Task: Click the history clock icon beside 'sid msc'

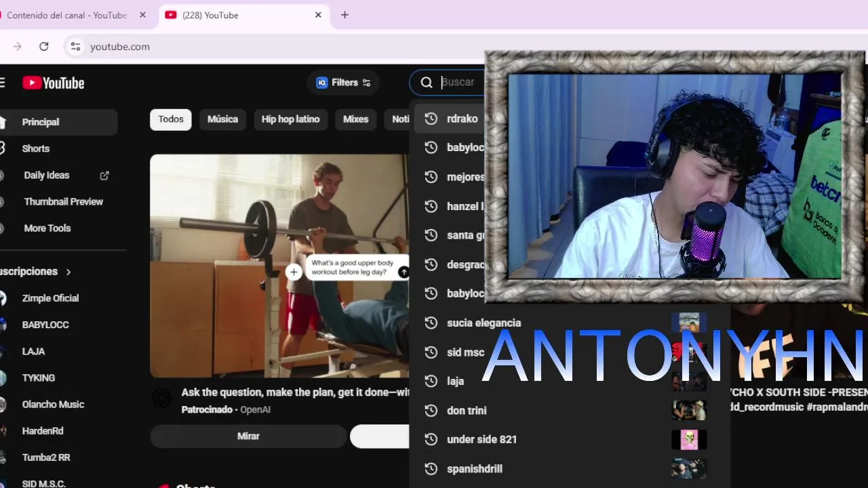Action: (431, 352)
